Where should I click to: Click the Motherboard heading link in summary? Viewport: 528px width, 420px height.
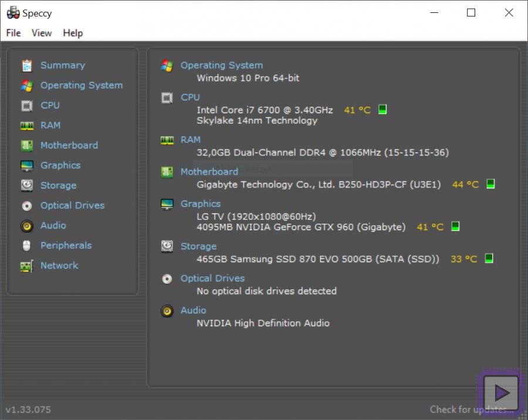click(209, 172)
